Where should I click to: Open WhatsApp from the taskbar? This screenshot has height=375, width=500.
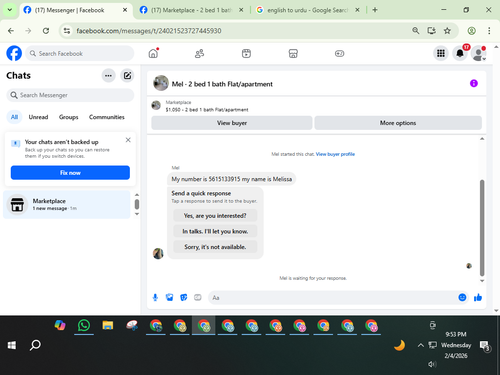[84, 325]
